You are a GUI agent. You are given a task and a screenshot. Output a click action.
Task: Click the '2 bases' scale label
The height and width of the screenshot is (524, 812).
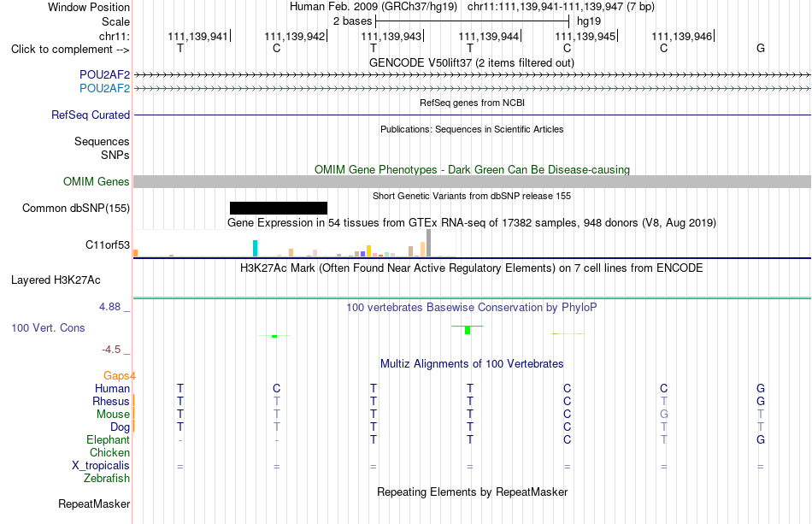[x=352, y=21]
